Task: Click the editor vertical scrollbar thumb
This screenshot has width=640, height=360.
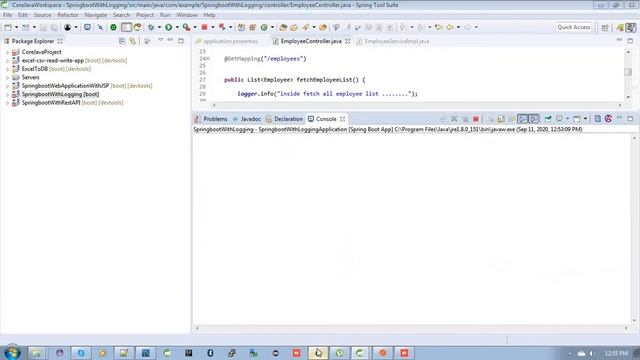Action: tap(628, 72)
